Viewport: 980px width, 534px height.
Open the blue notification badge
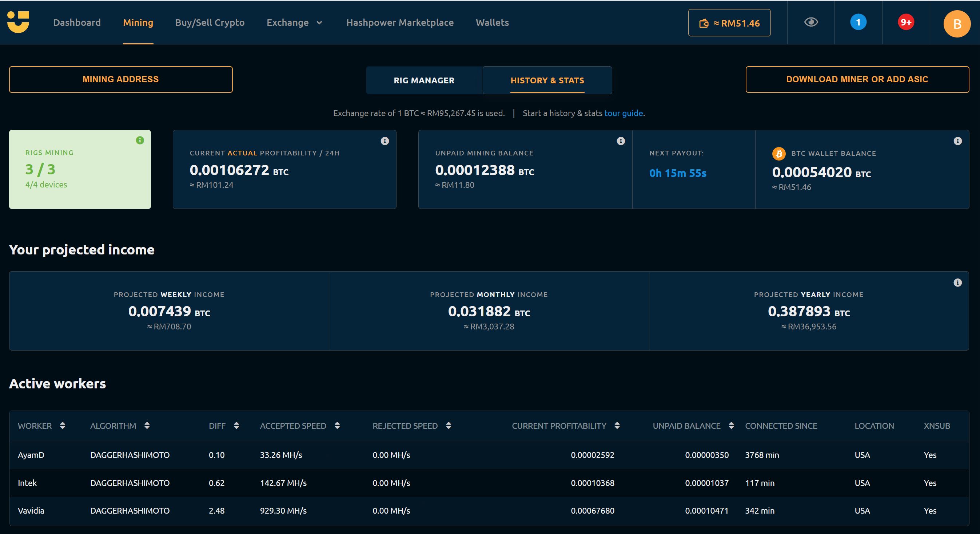[x=858, y=22]
